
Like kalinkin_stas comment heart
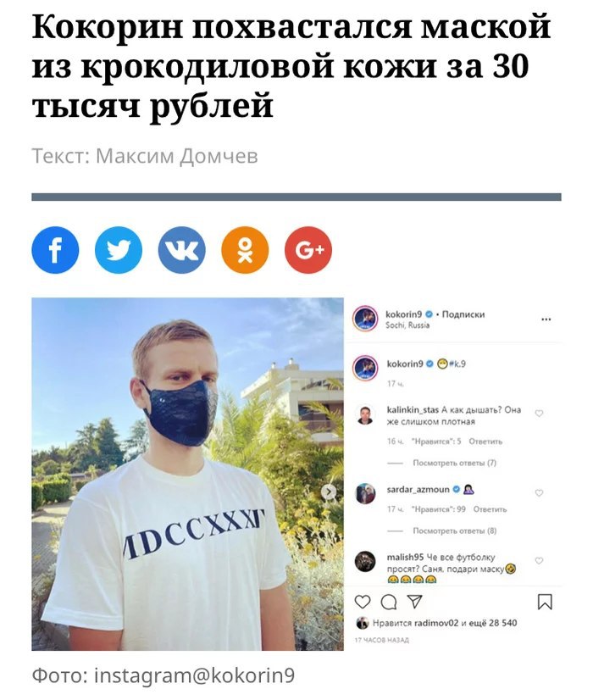click(x=539, y=414)
